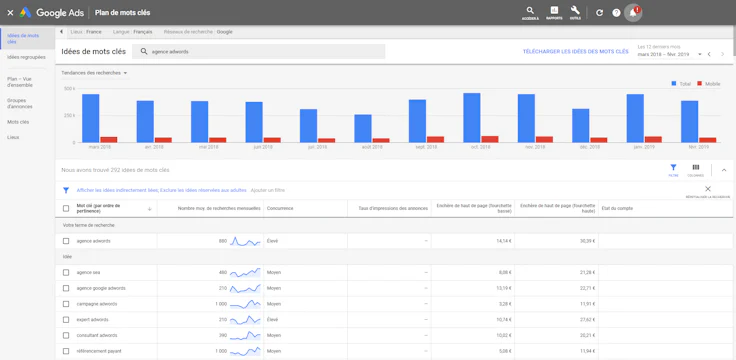Toggle the blue Total legend swatch
Screen dimensions: 736x360
(674, 84)
